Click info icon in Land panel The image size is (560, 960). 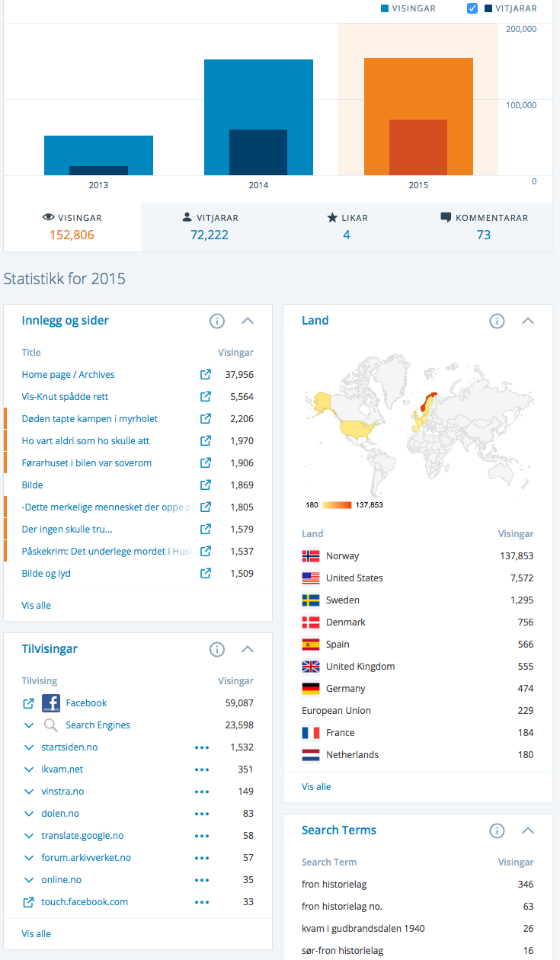tap(497, 321)
